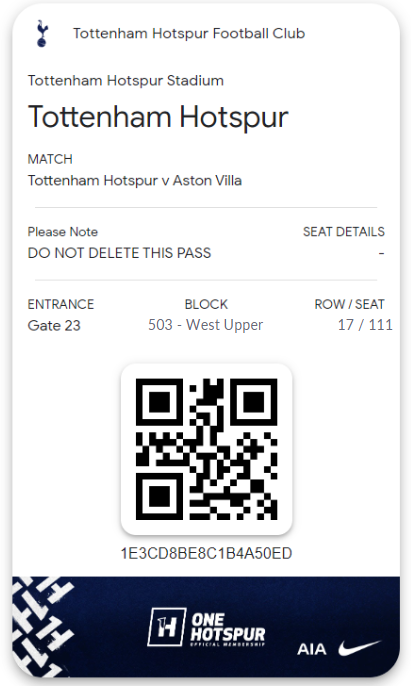
Task: Tap the QR code
Action: tap(206, 449)
